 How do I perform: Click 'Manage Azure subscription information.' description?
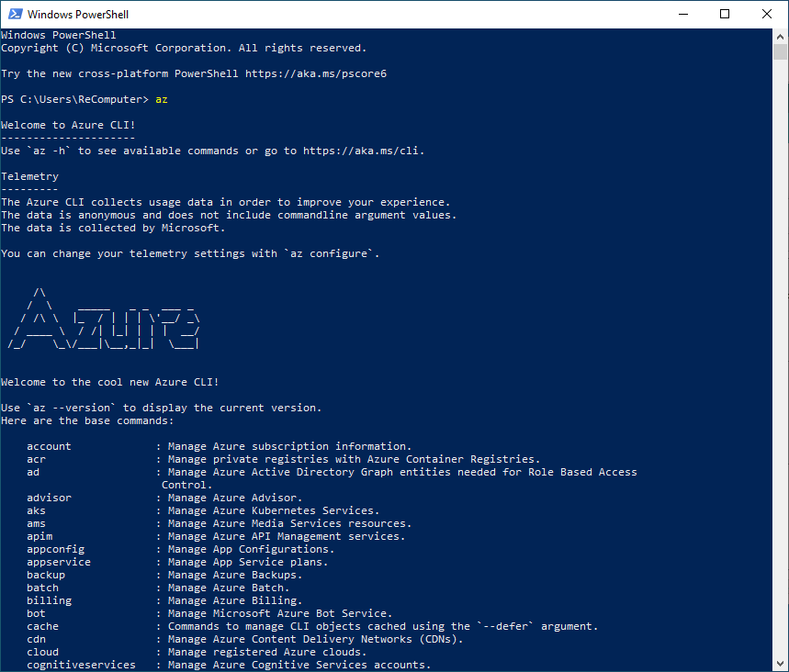pos(290,447)
